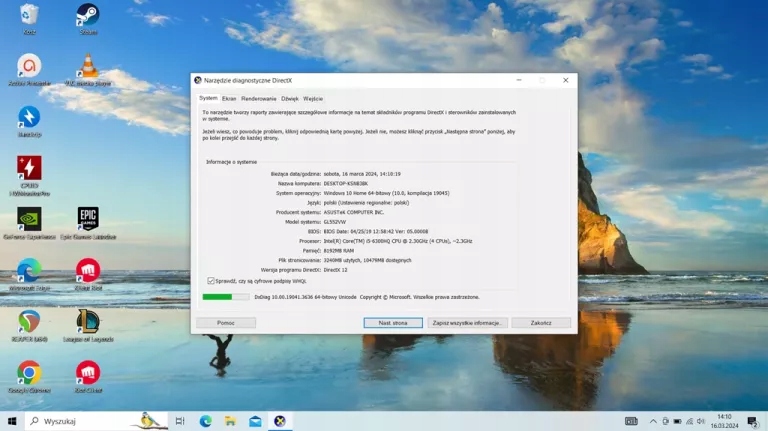The width and height of the screenshot is (768, 431).
Task: Switch to the Ekran tab
Action: (229, 99)
